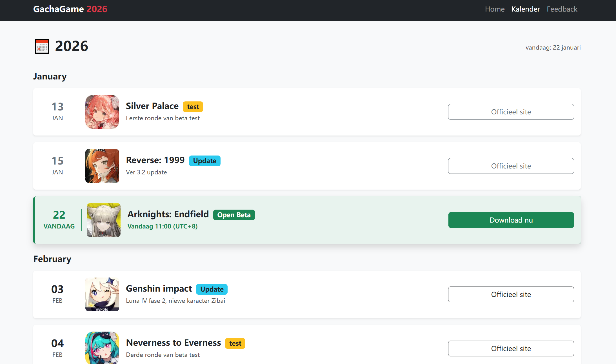This screenshot has height=364, width=616.
Task: Open Neverness to Everness game thumbnail
Action: 102,348
